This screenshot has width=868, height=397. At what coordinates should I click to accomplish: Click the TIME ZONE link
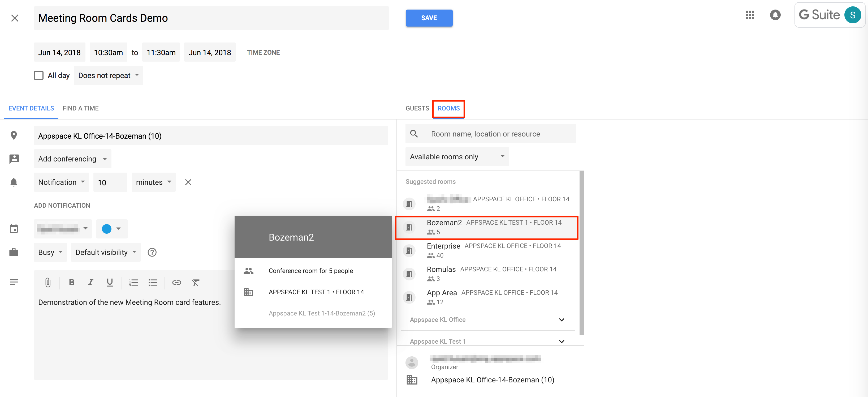263,52
